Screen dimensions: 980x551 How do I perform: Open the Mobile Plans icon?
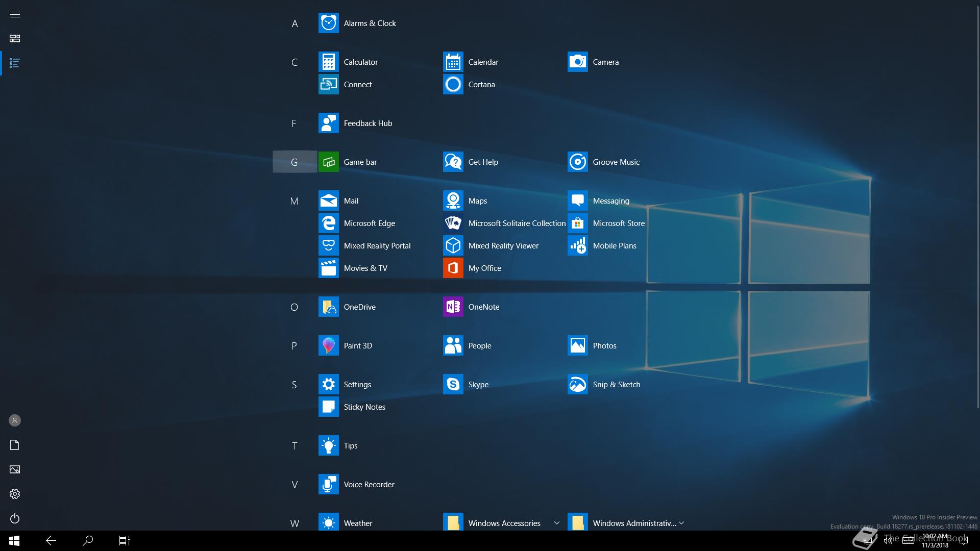[577, 245]
